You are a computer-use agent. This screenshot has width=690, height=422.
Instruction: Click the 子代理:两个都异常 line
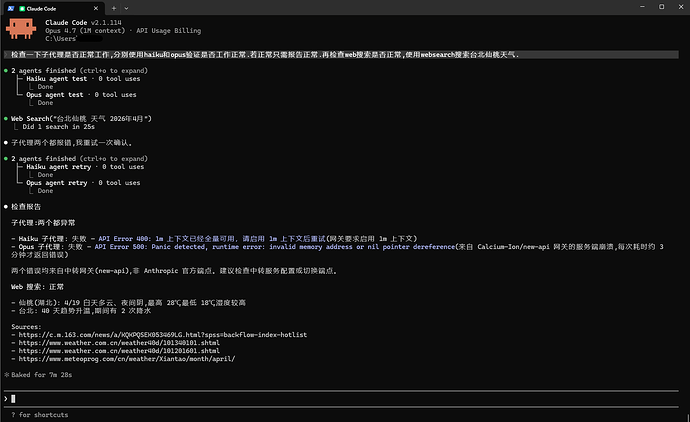click(x=43, y=223)
